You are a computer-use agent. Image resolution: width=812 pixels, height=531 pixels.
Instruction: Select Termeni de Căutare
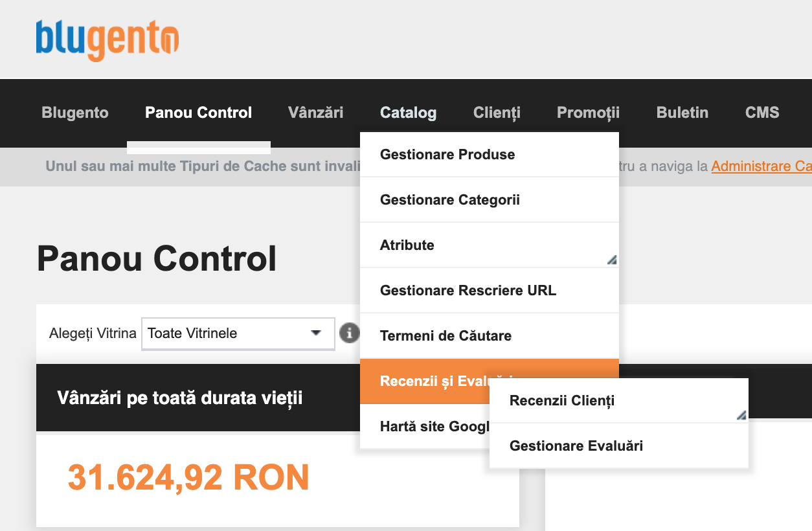(x=490, y=335)
